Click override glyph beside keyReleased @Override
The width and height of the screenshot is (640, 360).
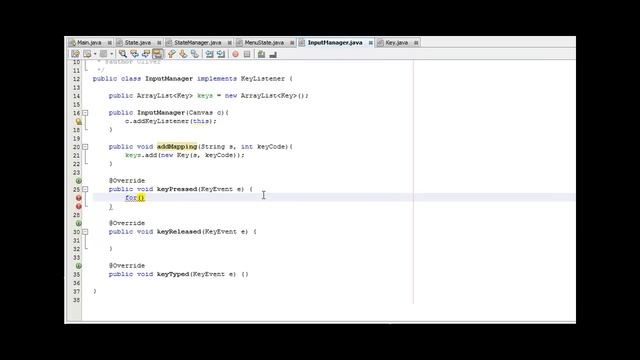click(x=78, y=223)
